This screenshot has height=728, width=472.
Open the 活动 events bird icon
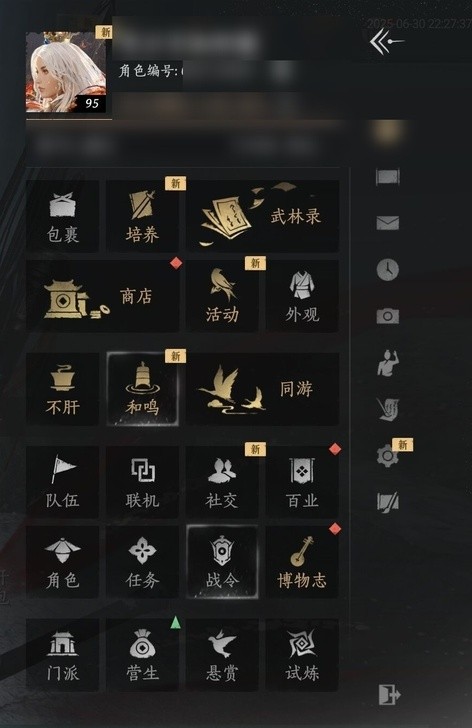pos(222,296)
